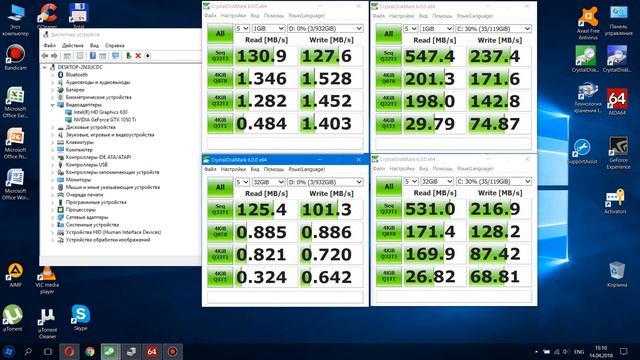Open the CCleaner desktop icon
Image resolution: width=640 pixels, height=360 pixels.
pyautogui.click(x=47, y=16)
